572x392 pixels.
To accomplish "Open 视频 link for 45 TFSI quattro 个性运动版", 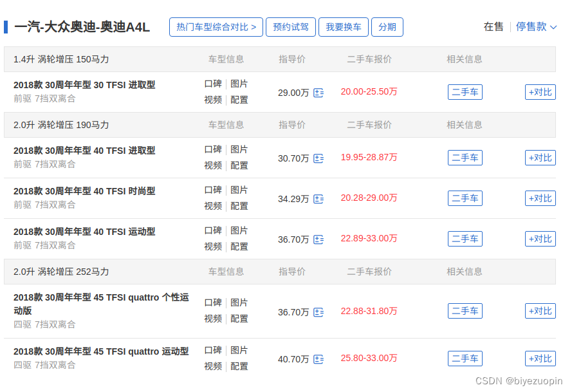I will 213,319.
